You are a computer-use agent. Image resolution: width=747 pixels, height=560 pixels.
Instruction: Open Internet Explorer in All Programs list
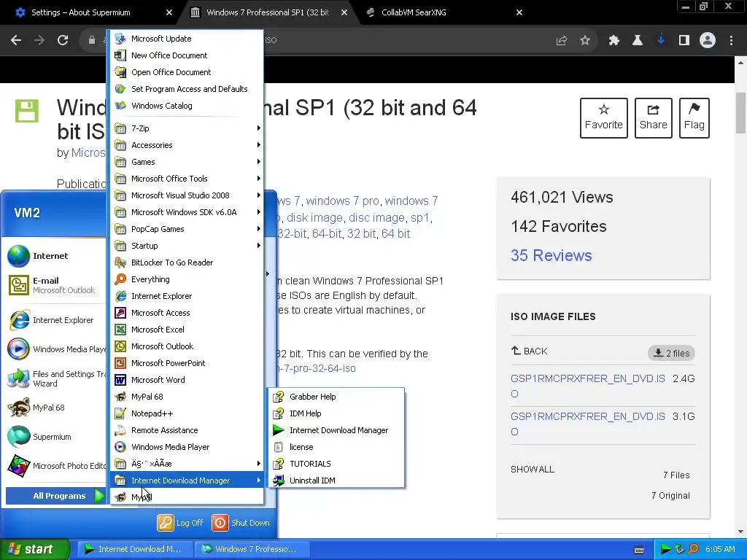[x=187, y=296]
